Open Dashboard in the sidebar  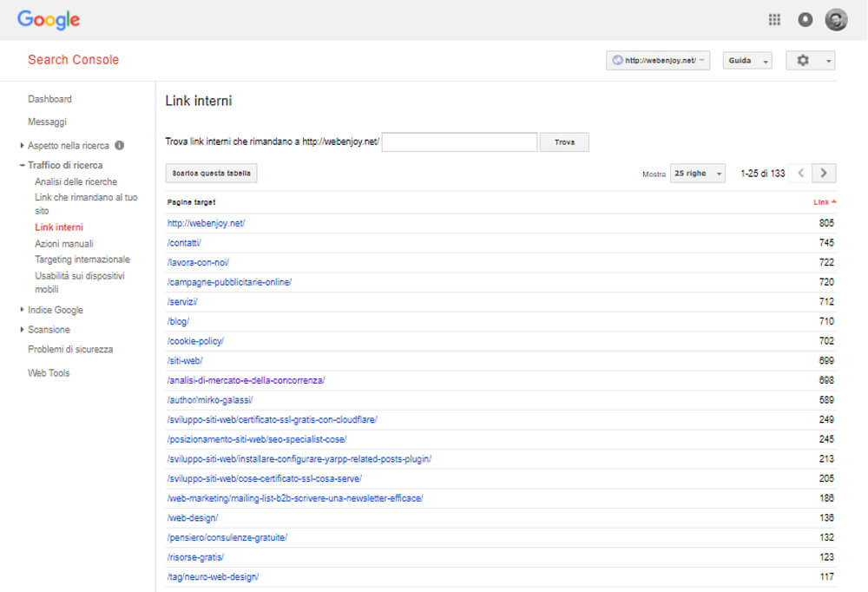click(x=49, y=99)
